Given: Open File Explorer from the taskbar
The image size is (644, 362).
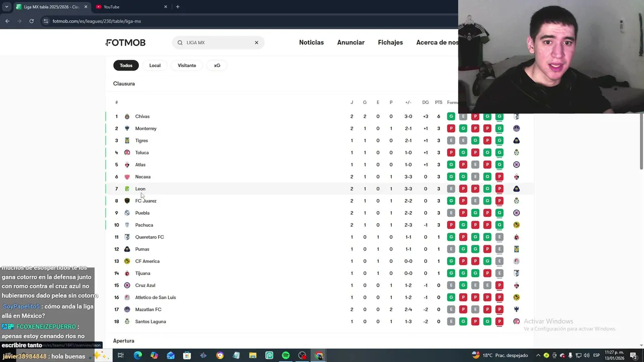Looking at the screenshot, I should (x=253, y=355).
